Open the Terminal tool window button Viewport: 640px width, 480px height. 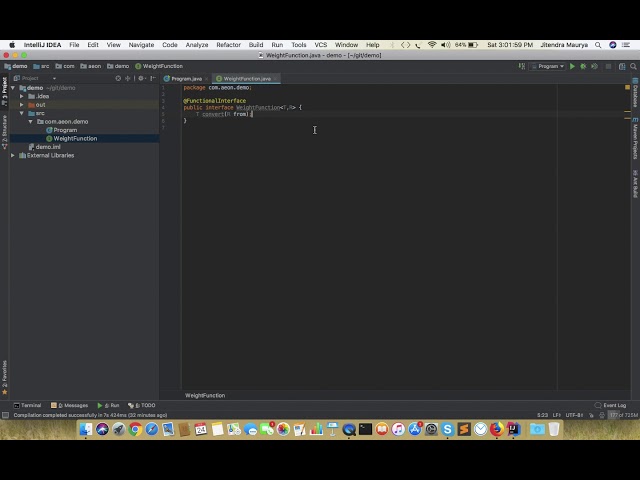point(27,405)
